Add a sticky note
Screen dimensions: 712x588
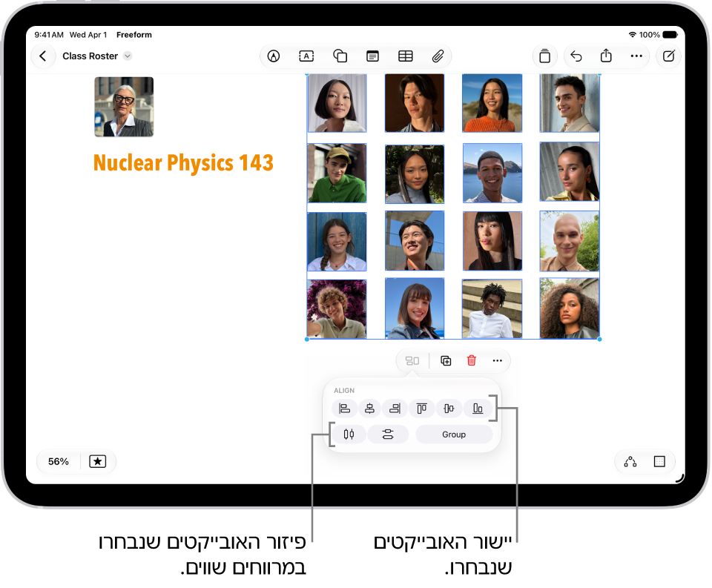click(x=372, y=56)
